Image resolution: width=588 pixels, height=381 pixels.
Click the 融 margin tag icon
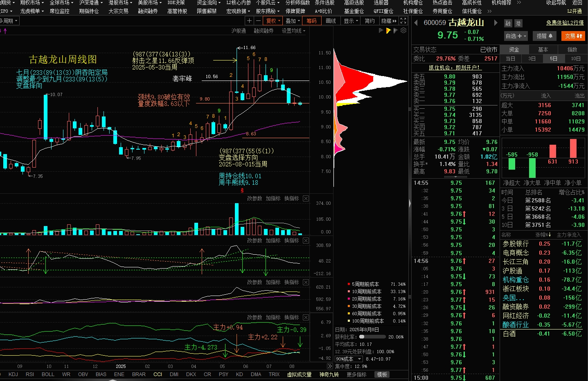click(508, 23)
